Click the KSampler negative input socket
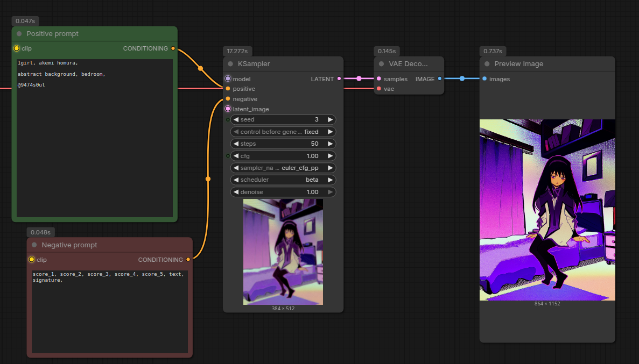The height and width of the screenshot is (364, 639). [x=228, y=99]
